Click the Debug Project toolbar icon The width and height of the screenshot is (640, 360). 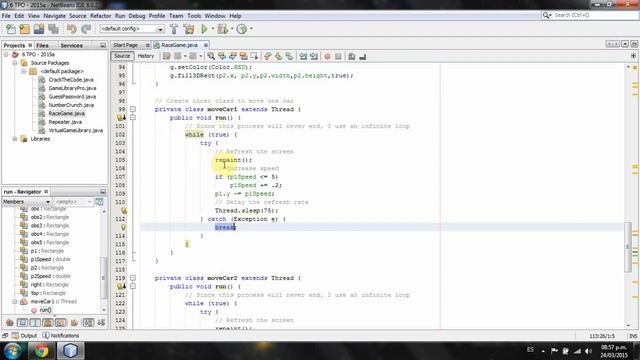[222, 29]
